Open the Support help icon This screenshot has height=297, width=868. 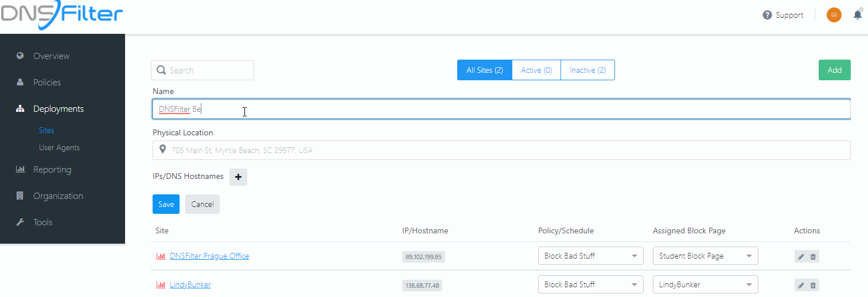coord(767,15)
